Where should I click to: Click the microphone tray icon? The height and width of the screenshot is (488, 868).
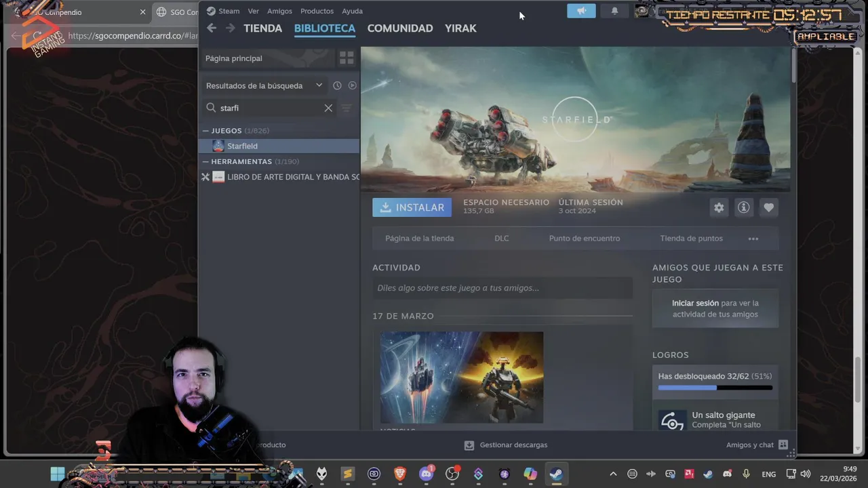pos(746,474)
